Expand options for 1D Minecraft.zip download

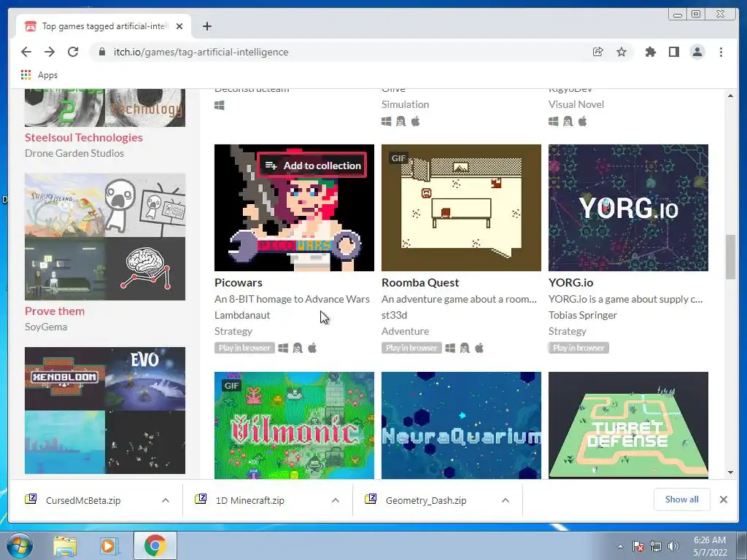pos(336,500)
